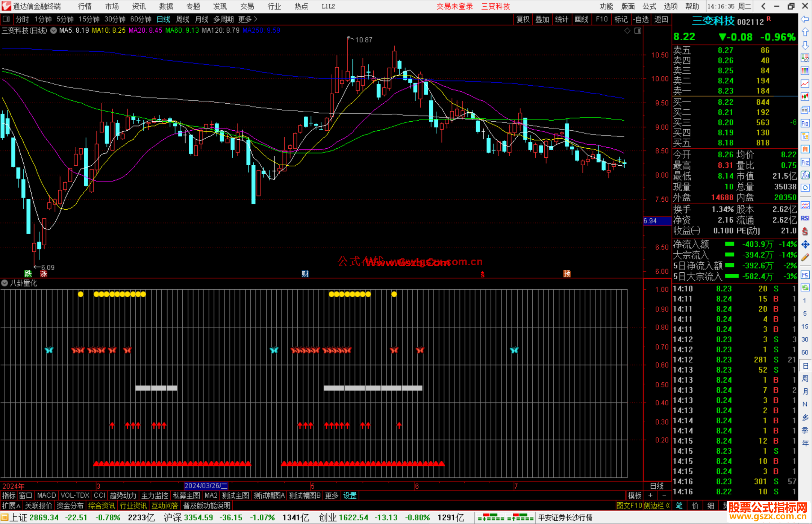Click the candlestick chart icon in sidebar
812x524 pixels.
pos(805,97)
